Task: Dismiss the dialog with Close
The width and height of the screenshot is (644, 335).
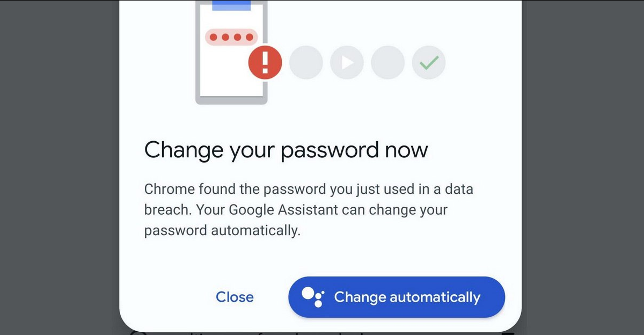Action: pos(235,297)
